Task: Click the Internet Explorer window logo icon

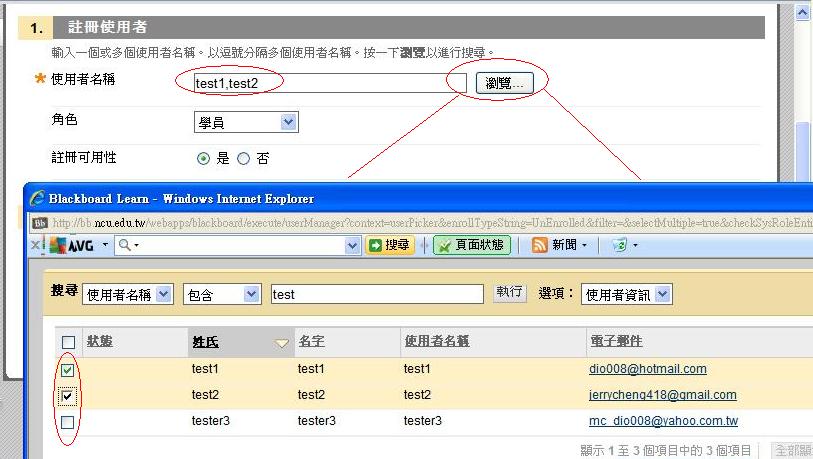Action: [x=37, y=198]
